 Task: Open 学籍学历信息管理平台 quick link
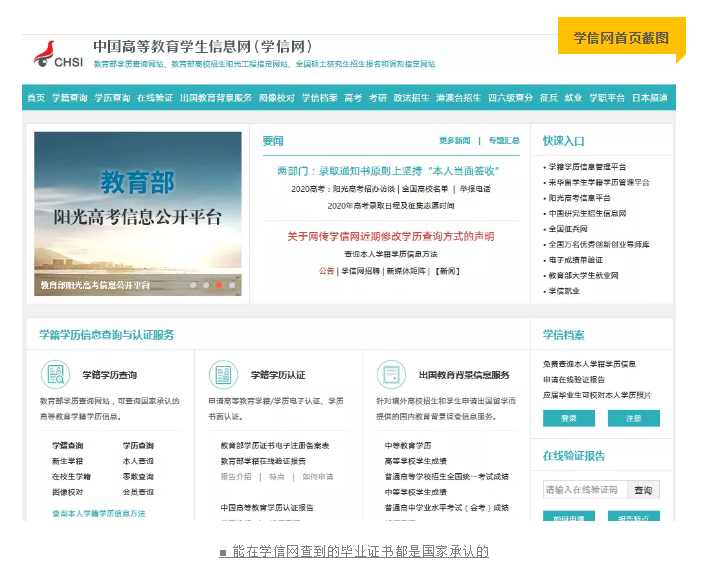click(587, 167)
